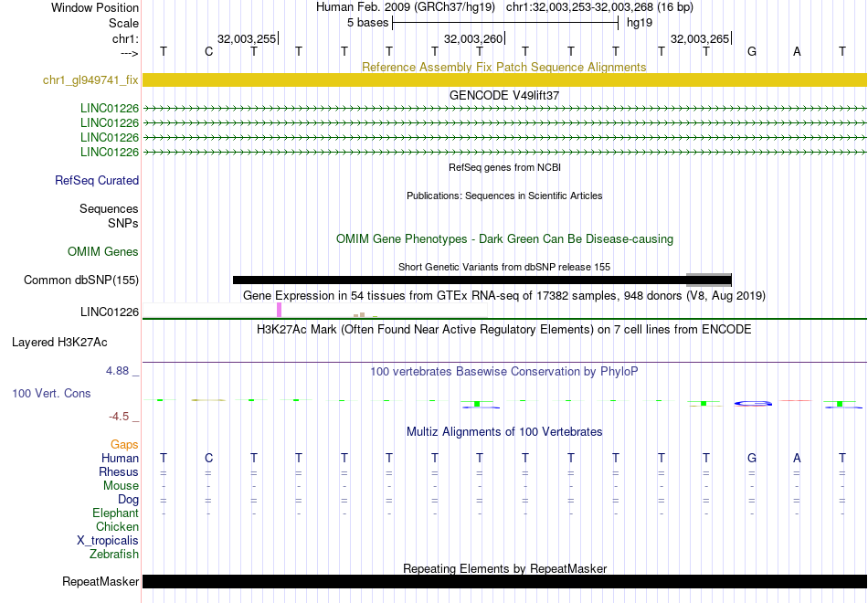Click base G in the Human alignment row
This screenshot has height=603, width=868.
coord(752,458)
